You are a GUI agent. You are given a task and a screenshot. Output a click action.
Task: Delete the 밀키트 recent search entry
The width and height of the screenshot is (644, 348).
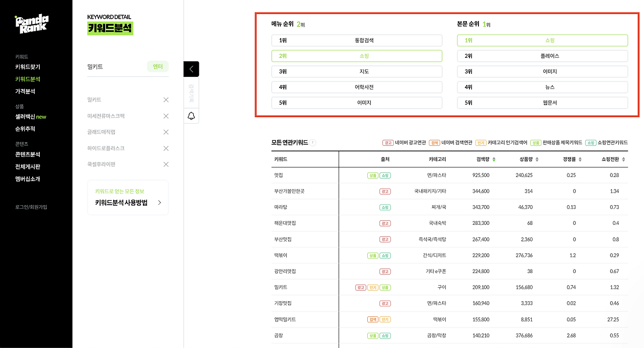[x=166, y=100]
